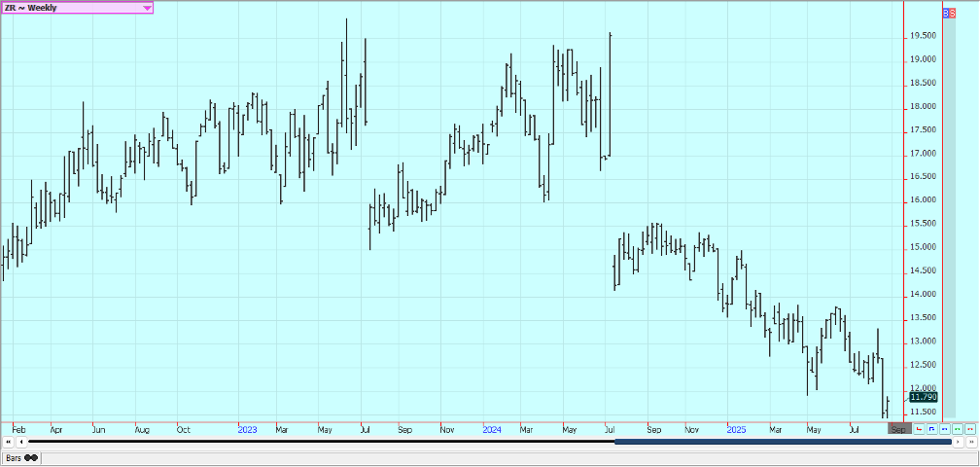Click the 15.000 price axis label
Image resolution: width=980 pixels, height=467 pixels.
(923, 247)
